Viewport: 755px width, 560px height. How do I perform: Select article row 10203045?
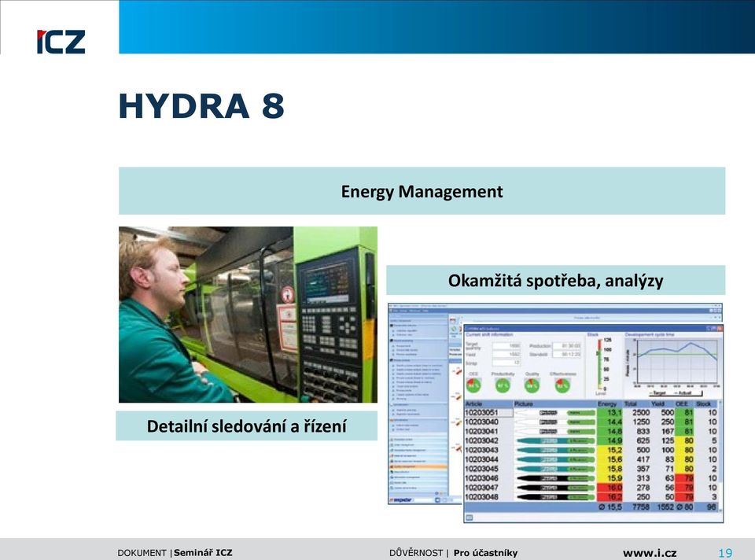click(591, 469)
